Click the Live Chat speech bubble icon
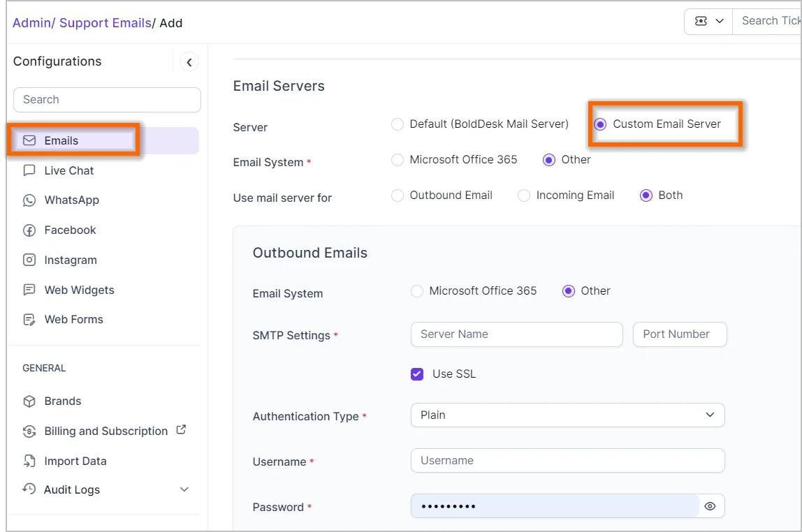802x532 pixels. pyautogui.click(x=29, y=170)
